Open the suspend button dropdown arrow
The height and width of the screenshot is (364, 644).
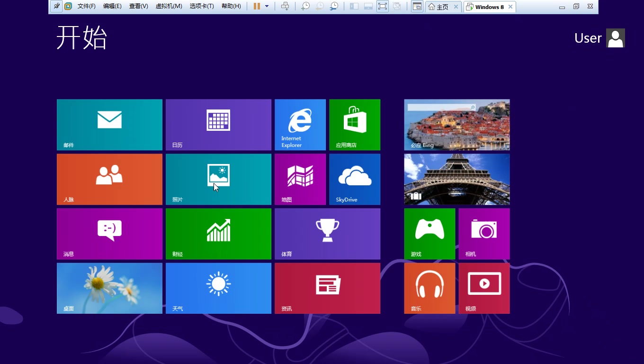266,6
